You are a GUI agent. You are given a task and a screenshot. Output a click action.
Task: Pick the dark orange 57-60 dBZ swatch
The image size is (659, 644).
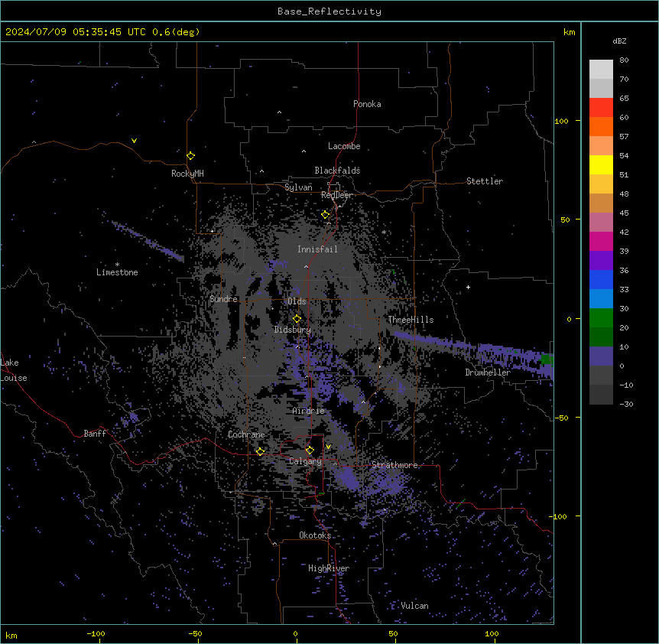click(x=601, y=126)
